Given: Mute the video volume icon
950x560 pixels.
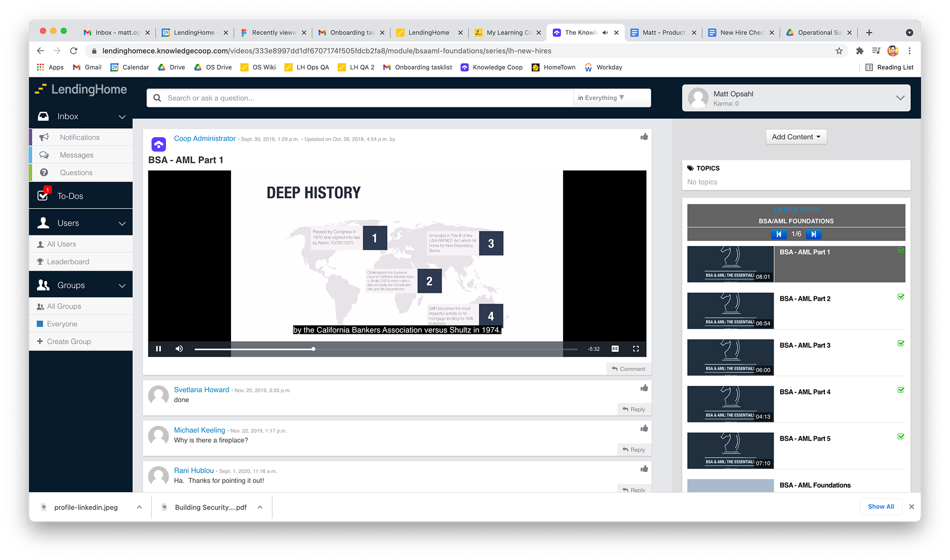Looking at the screenshot, I should click(179, 349).
